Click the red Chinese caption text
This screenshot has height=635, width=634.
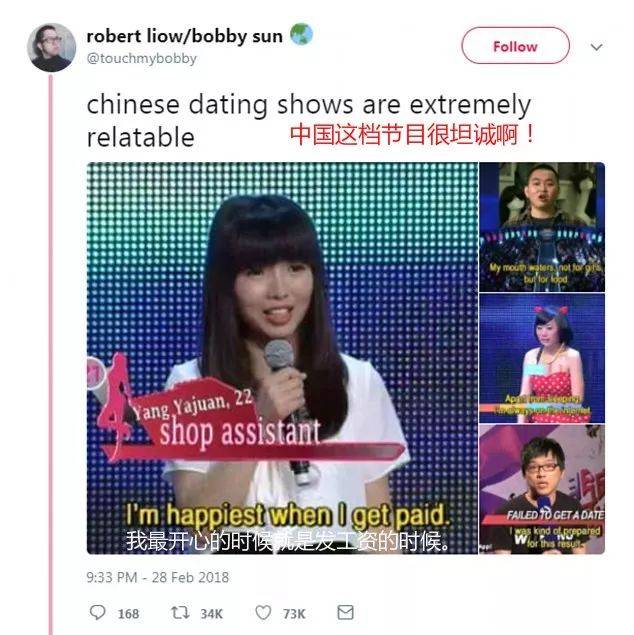tap(413, 135)
